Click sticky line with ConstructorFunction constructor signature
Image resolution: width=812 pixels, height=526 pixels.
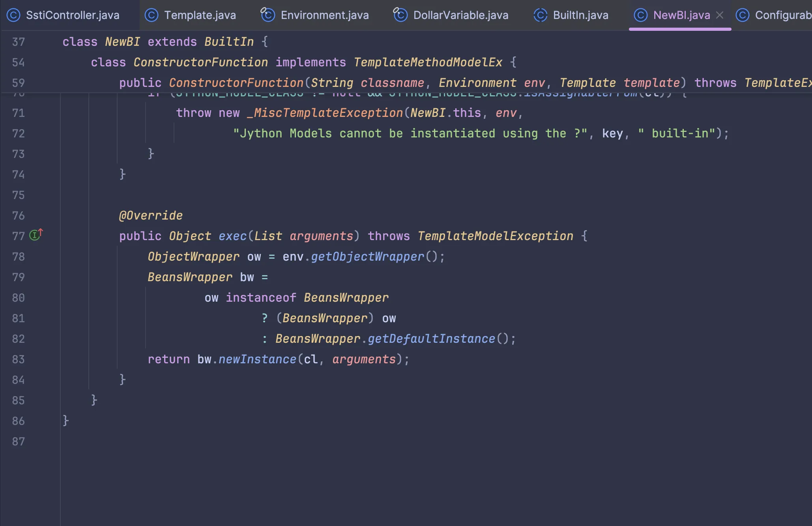(x=466, y=83)
